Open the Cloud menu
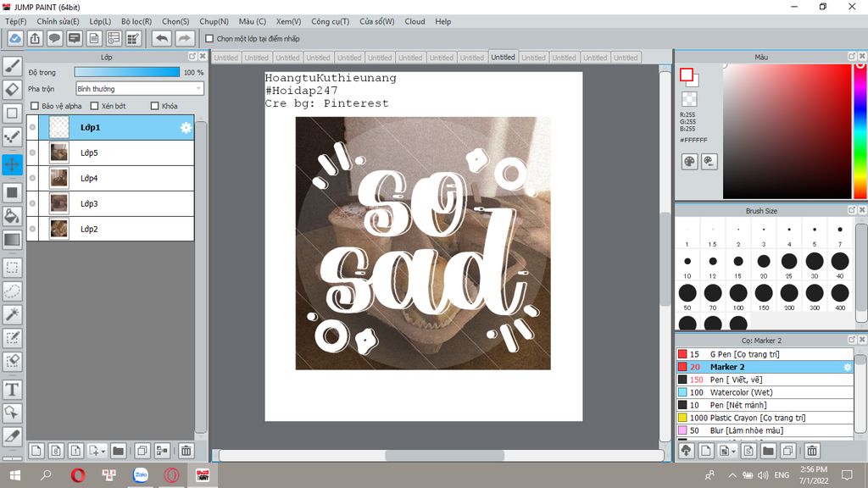868x488 pixels. coord(415,21)
